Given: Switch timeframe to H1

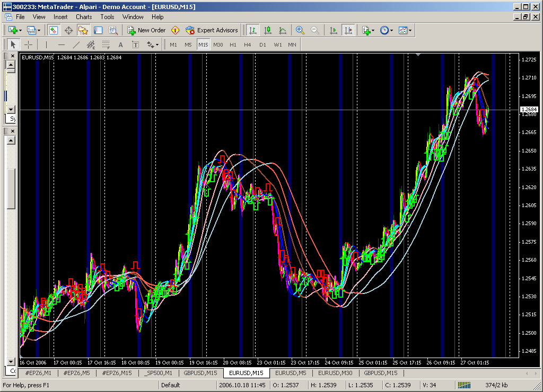Looking at the screenshot, I should tap(233, 44).
